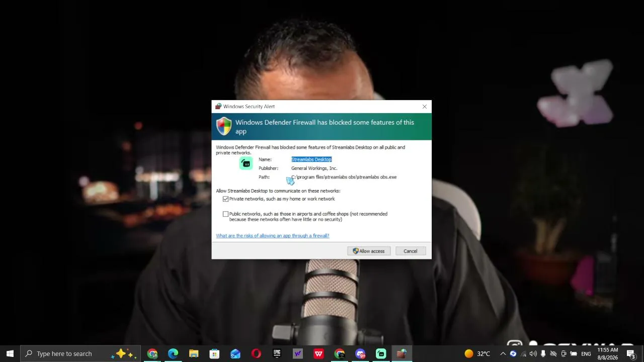Click the highlighted Streamlabs Desktop name field

pyautogui.click(x=311, y=159)
